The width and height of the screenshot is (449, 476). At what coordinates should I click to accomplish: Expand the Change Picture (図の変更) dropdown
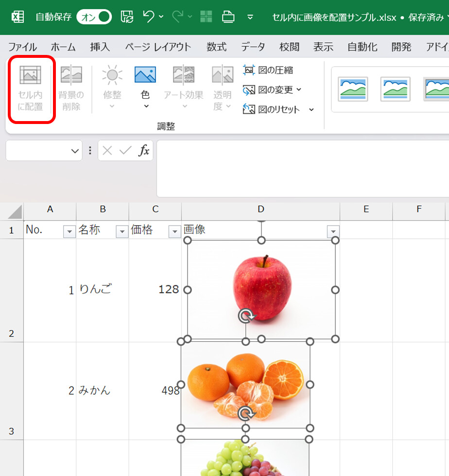click(x=298, y=90)
